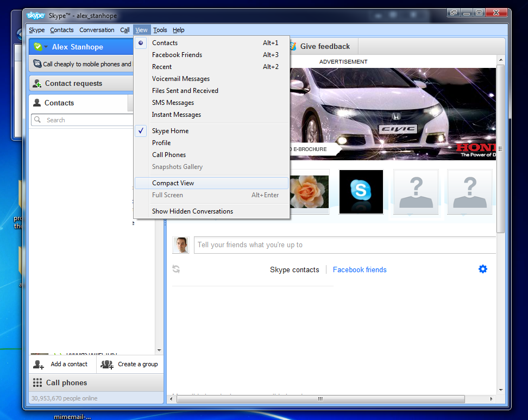
Task: Switch to Facebook friends feed
Action: click(x=360, y=270)
